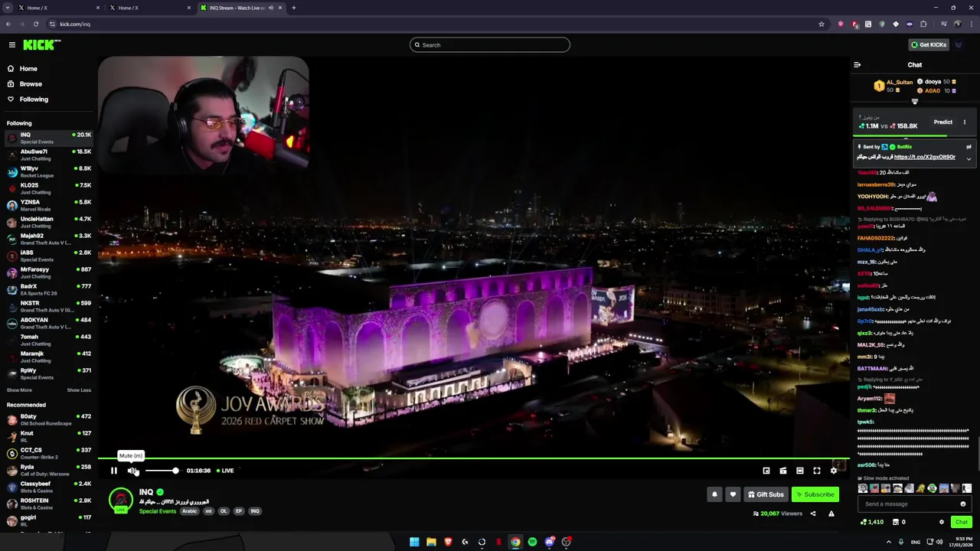Viewport: 980px width, 551px height.
Task: Unpin the BotRix pinned message
Action: (x=969, y=147)
